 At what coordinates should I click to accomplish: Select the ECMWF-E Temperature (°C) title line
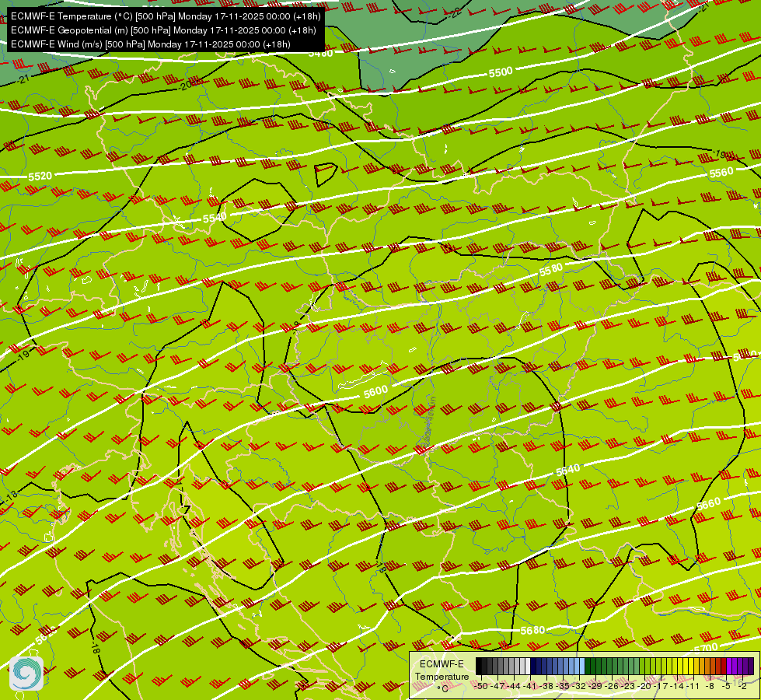pyautogui.click(x=166, y=16)
